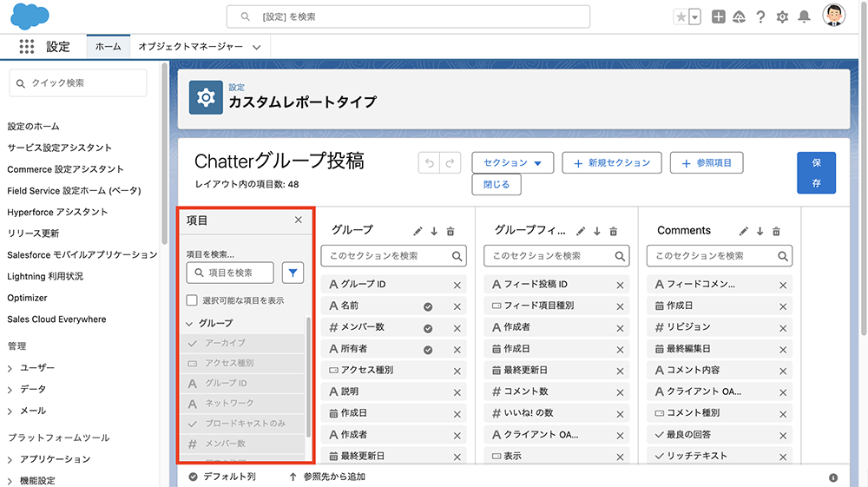Select アーカイブ in the field list

pyautogui.click(x=242, y=343)
